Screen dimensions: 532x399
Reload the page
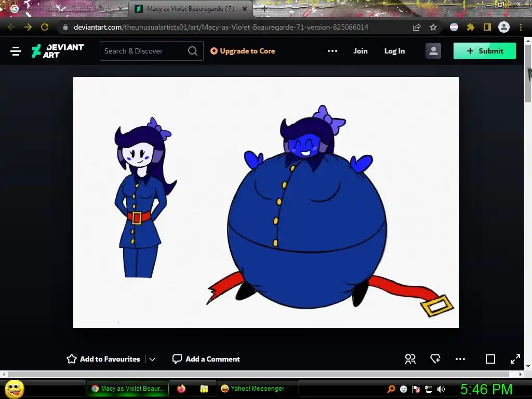[45, 27]
